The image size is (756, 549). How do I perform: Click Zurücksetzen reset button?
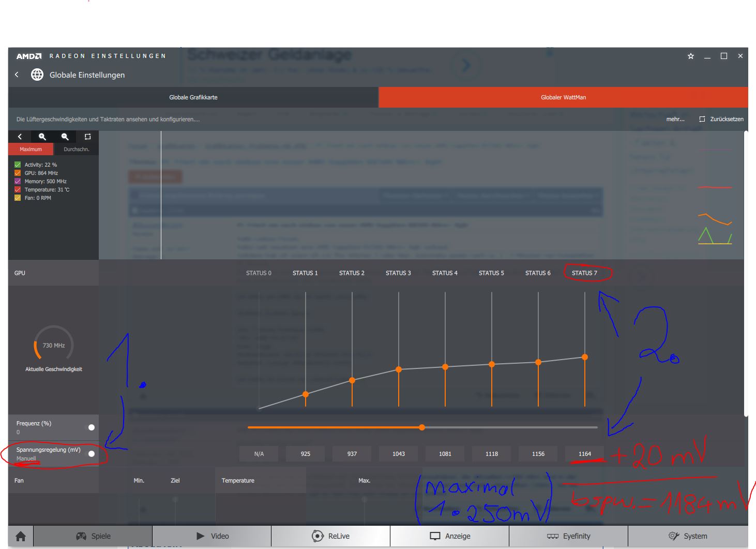tap(721, 119)
